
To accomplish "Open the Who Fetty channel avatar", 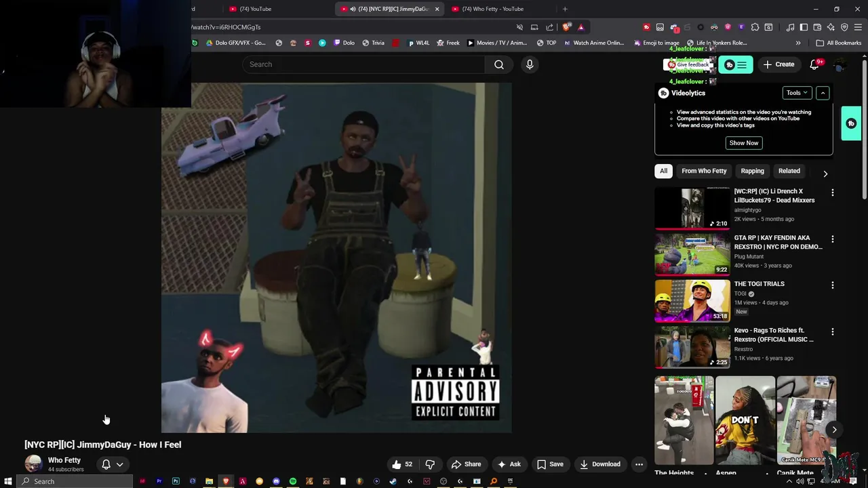I will click(x=33, y=464).
